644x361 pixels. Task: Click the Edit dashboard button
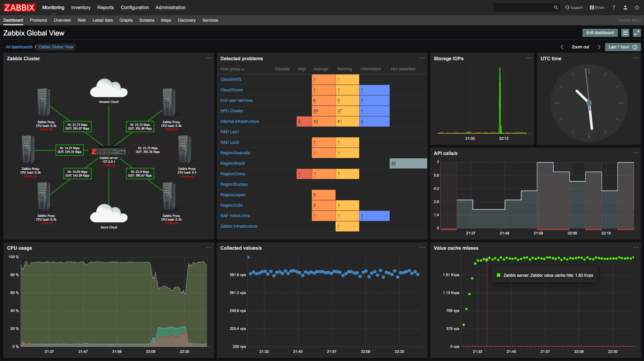click(600, 32)
